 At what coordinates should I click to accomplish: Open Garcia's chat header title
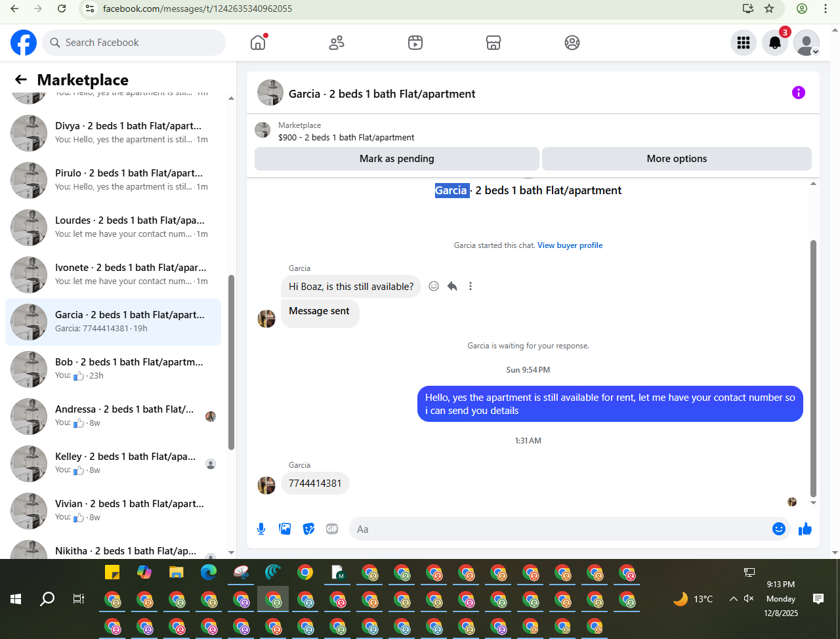(382, 94)
